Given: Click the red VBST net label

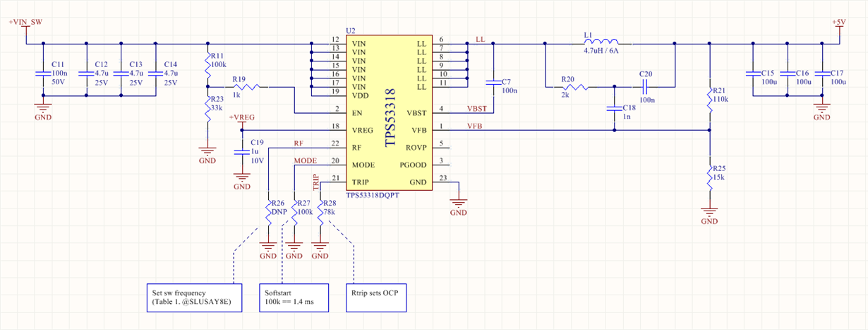Looking at the screenshot, I should click(x=477, y=108).
